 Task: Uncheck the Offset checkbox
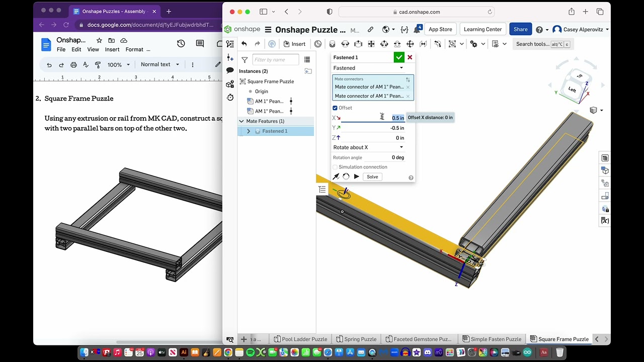tap(335, 108)
